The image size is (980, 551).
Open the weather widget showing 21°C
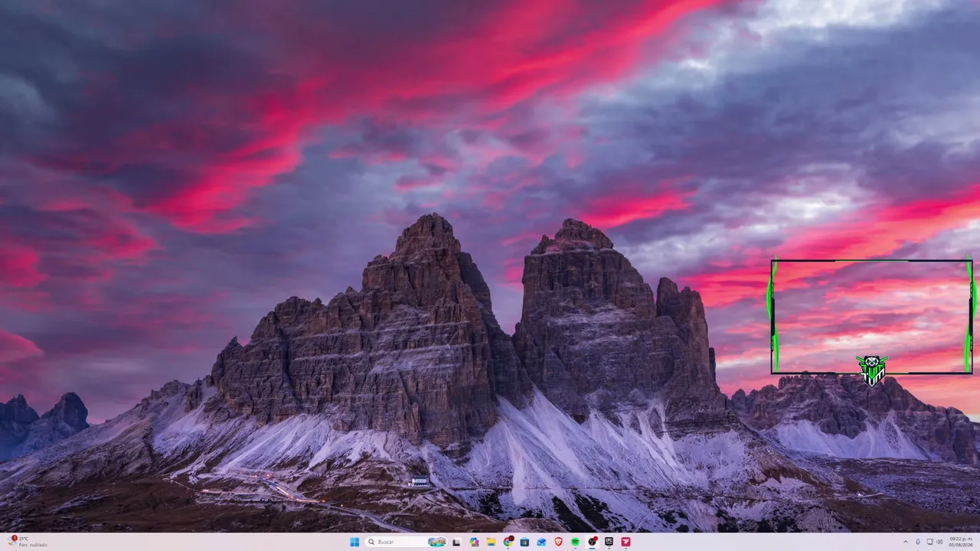point(28,542)
